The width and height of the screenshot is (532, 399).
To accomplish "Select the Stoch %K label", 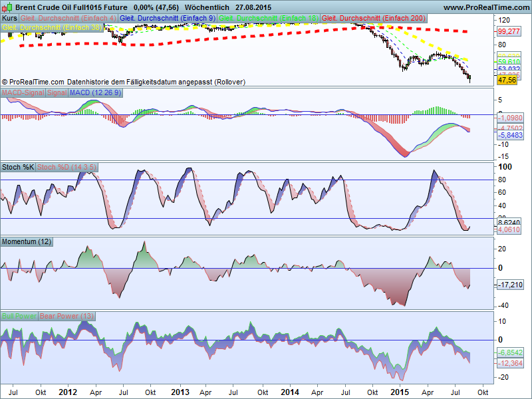I will pos(18,167).
